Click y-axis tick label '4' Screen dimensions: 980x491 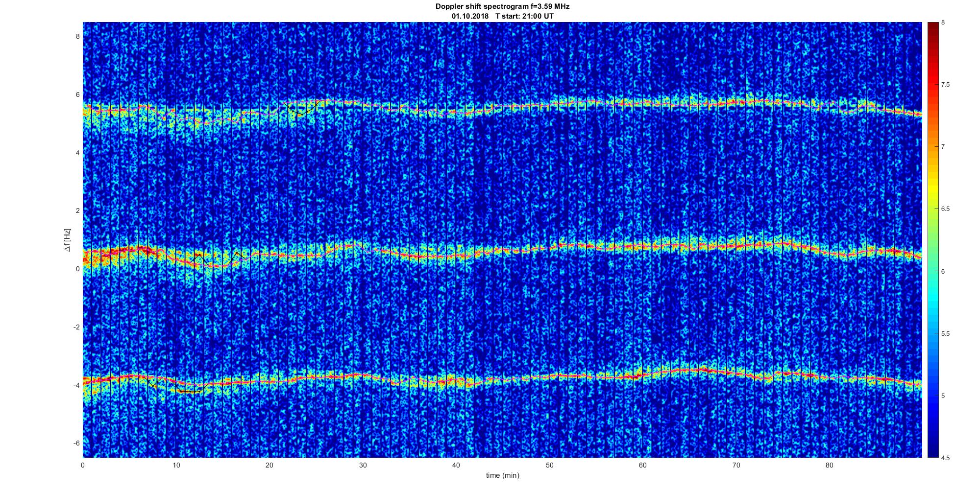pyautogui.click(x=77, y=153)
